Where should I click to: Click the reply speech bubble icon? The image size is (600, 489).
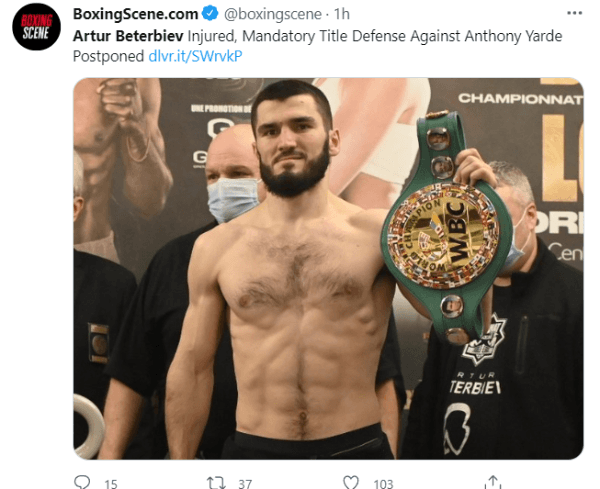pyautogui.click(x=82, y=482)
